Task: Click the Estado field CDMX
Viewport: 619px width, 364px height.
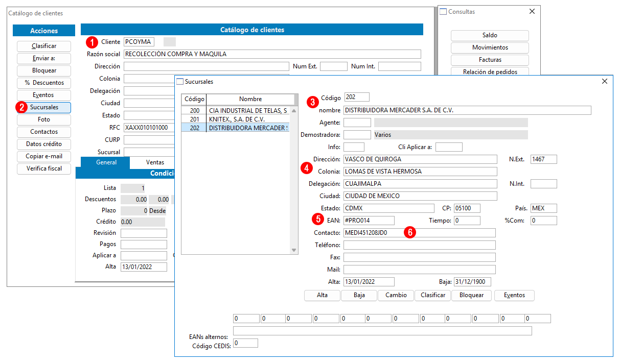Action: [389, 208]
